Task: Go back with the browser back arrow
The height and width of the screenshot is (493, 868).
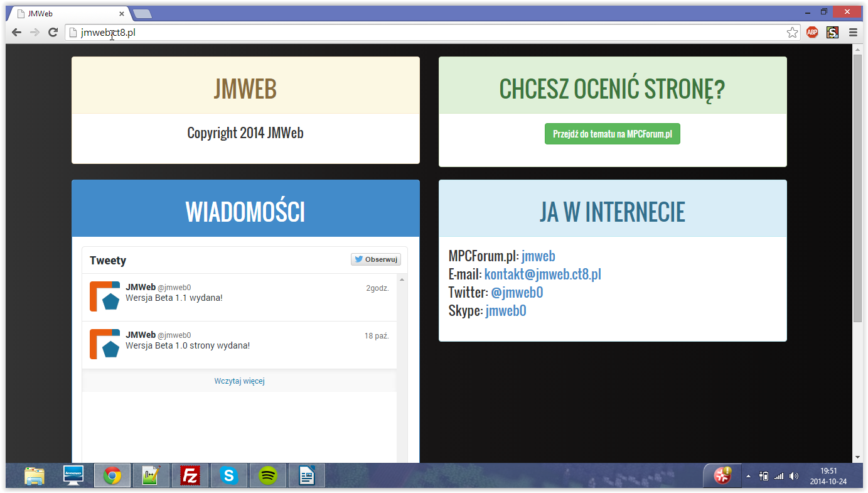Action: 16,33
